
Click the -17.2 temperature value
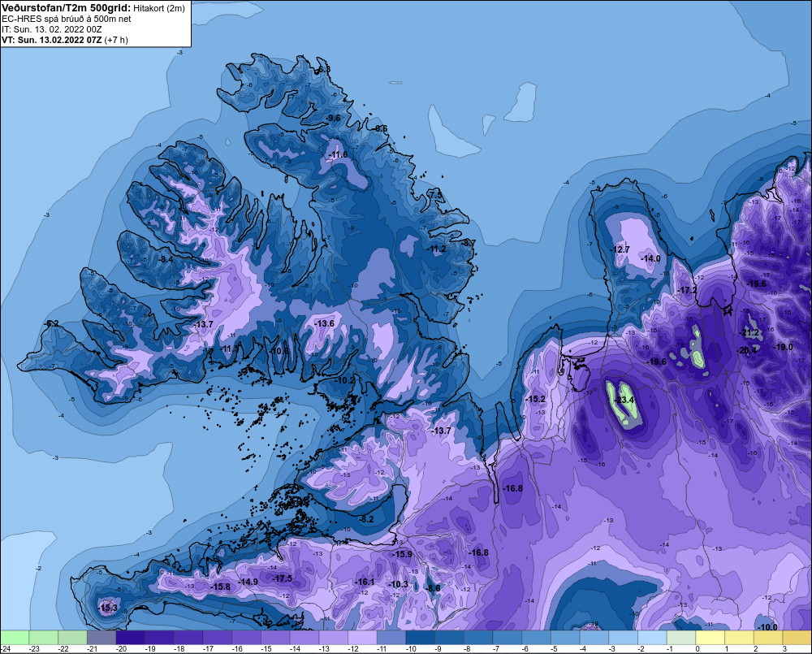[688, 290]
